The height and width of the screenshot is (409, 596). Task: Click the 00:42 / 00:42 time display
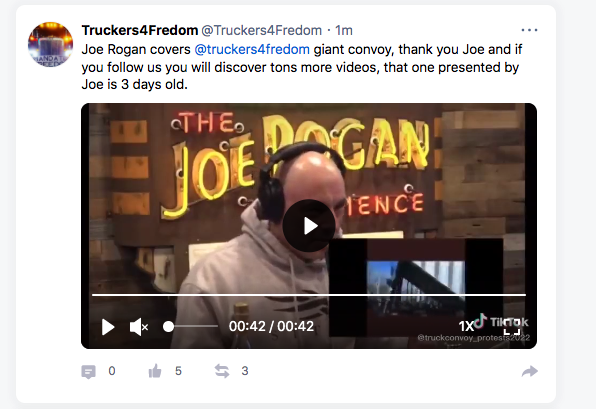271,327
